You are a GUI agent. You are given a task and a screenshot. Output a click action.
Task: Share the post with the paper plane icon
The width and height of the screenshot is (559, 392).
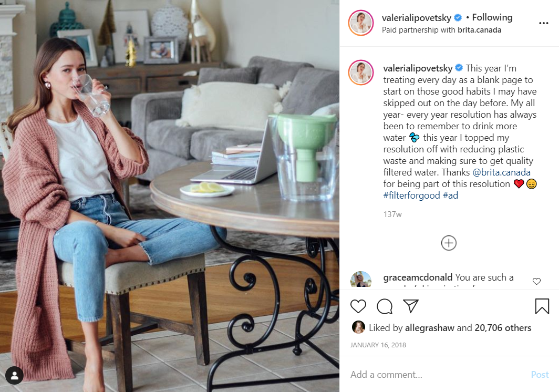coord(410,306)
